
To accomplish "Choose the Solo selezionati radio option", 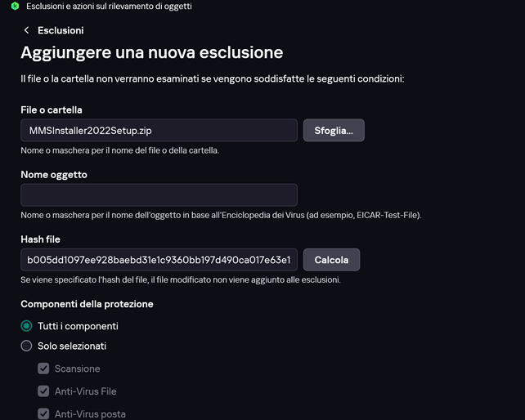I will (x=26, y=346).
